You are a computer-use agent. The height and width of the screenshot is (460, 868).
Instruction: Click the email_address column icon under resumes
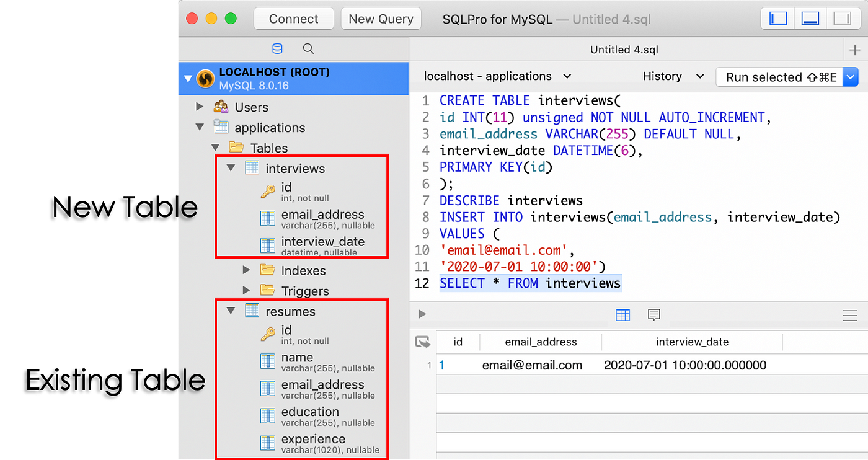[268, 389]
